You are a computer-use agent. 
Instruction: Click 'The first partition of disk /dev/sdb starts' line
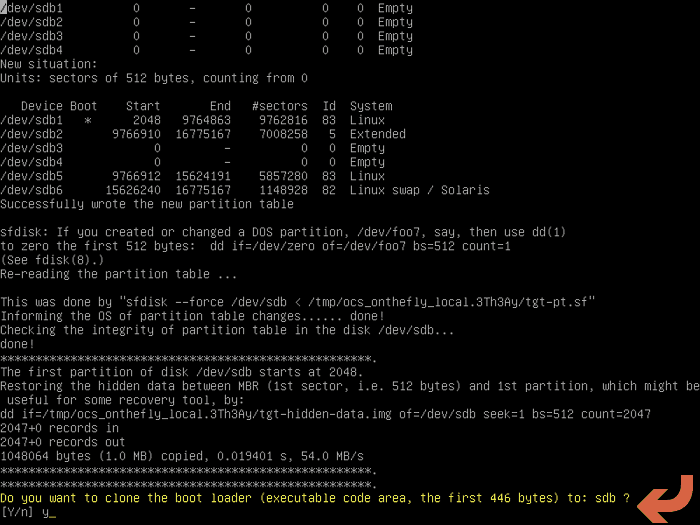tap(182, 372)
